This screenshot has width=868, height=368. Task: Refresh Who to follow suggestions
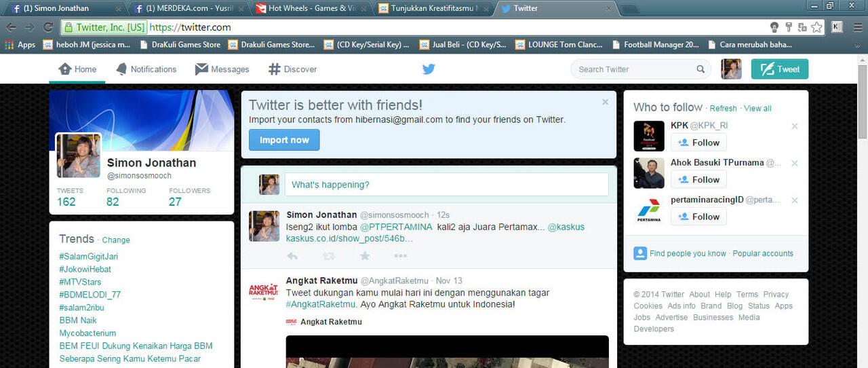723,109
